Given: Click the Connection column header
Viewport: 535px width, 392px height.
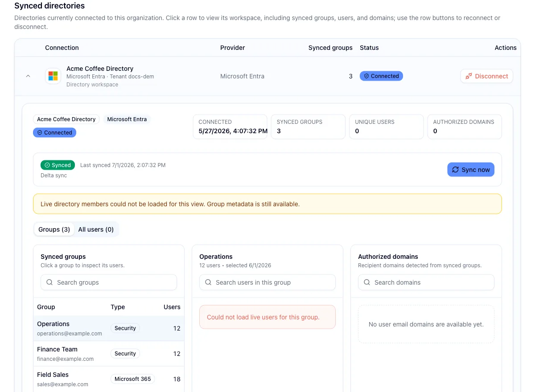Looking at the screenshot, I should click(x=62, y=48).
